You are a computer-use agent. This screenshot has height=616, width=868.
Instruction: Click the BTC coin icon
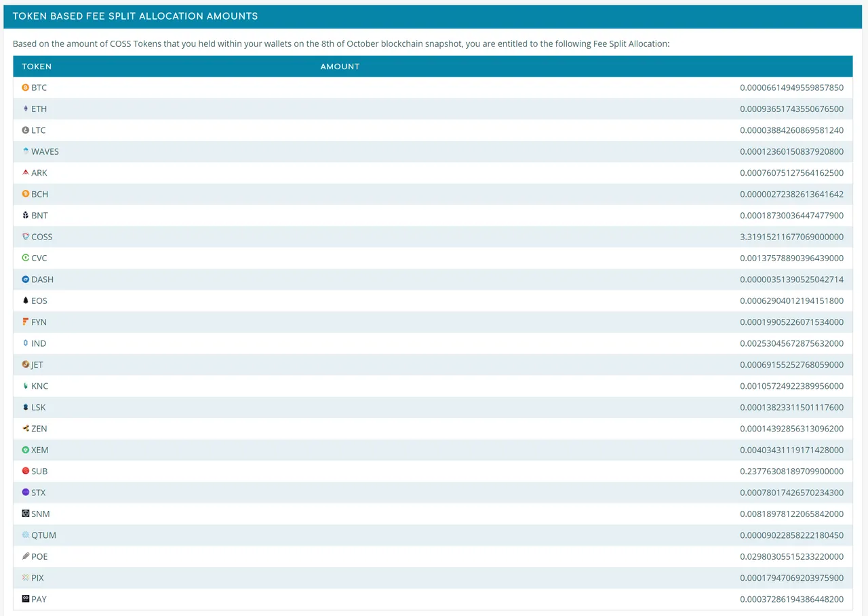tap(26, 88)
